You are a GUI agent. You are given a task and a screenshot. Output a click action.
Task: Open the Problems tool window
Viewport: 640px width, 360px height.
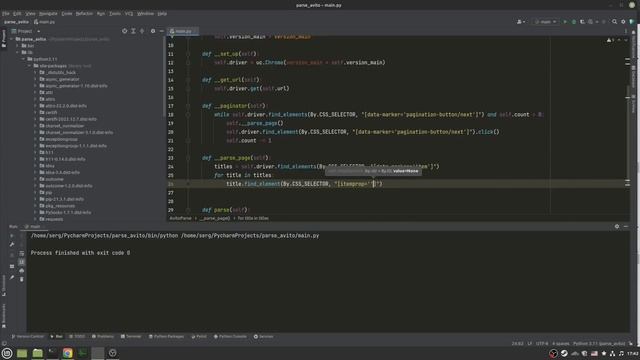pyautogui.click(x=103, y=337)
